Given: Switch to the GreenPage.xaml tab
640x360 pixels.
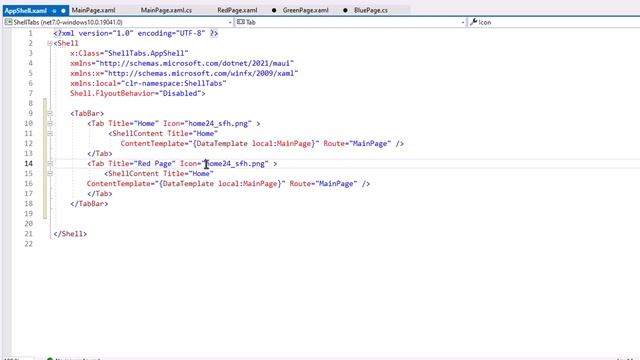Looking at the screenshot, I should 305,10.
